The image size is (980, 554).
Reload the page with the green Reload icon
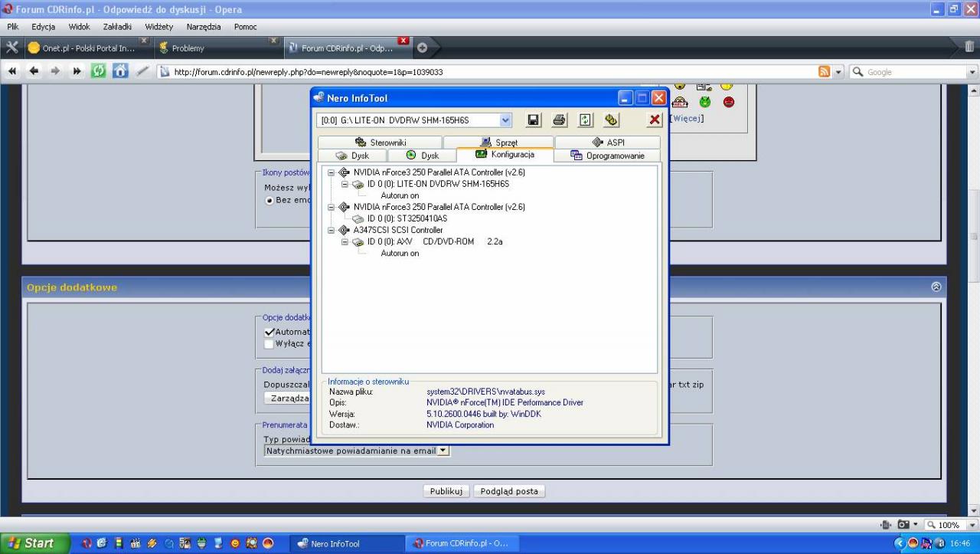[x=99, y=71]
